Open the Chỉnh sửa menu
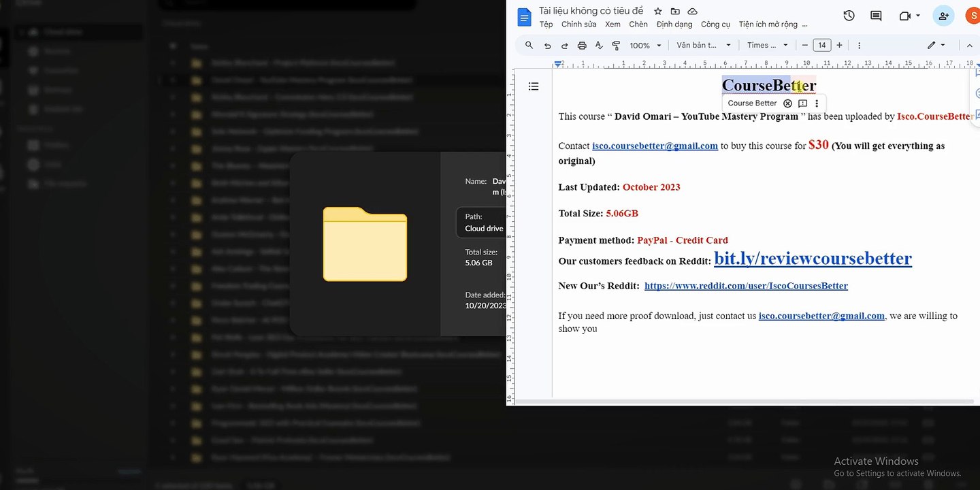This screenshot has width=980, height=490. (x=578, y=24)
